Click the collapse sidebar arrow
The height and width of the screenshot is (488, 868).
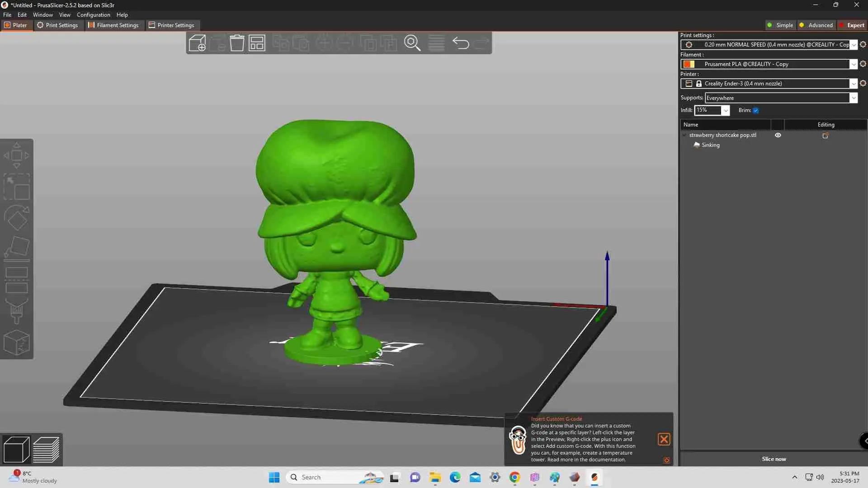[864, 441]
